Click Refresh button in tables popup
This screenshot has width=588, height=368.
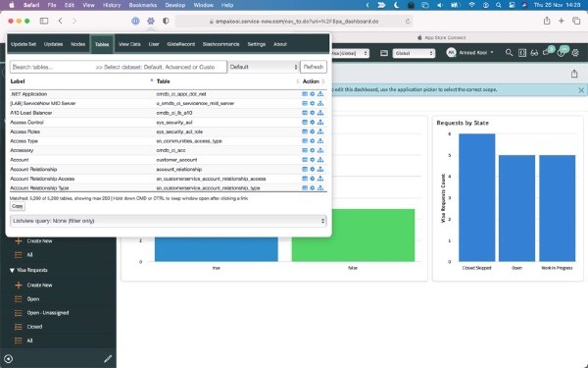[x=314, y=67]
